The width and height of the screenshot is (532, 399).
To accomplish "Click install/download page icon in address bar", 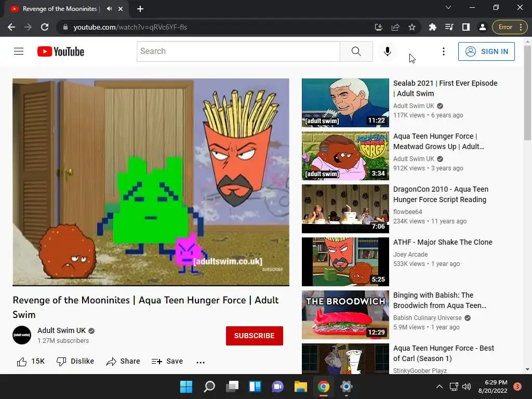I will (x=379, y=27).
